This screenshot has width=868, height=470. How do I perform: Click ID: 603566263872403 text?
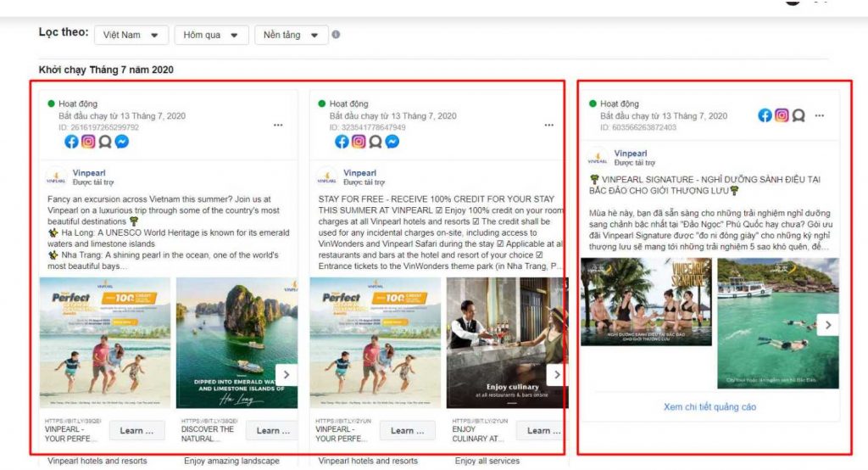pyautogui.click(x=638, y=127)
